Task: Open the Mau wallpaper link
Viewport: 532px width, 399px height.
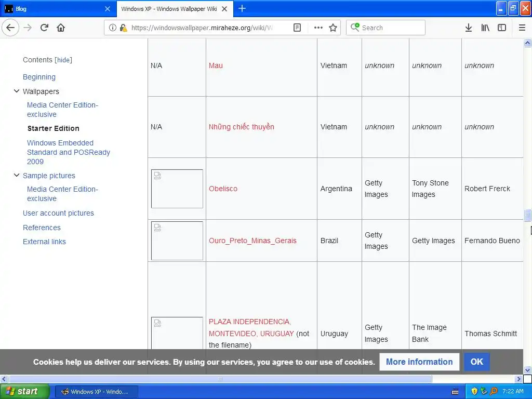Action: [x=216, y=65]
